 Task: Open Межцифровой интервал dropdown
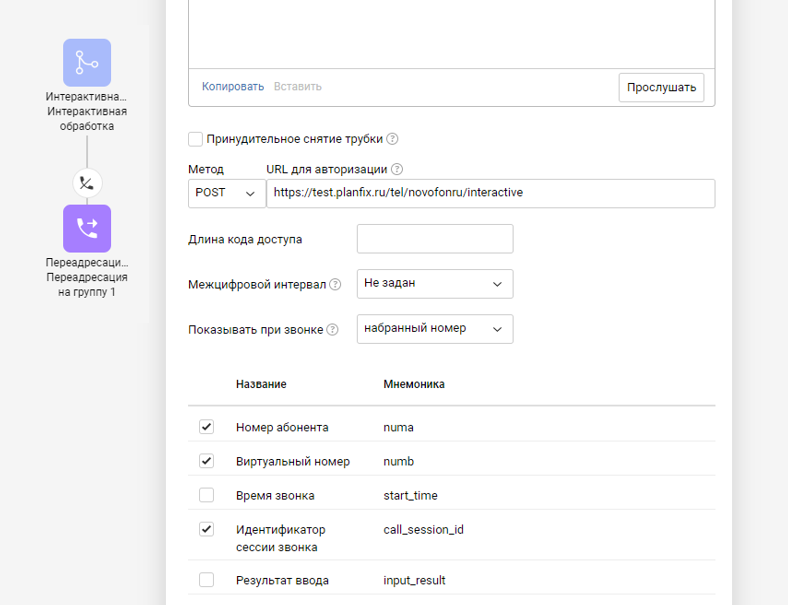(435, 284)
